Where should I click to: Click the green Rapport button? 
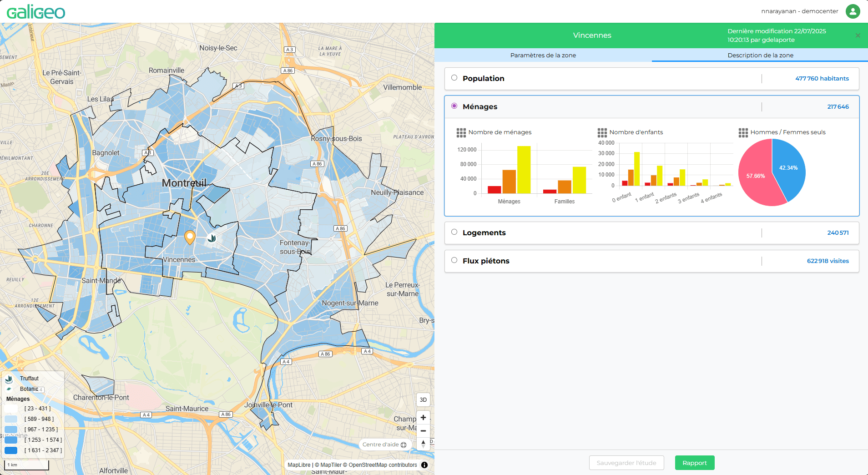[694, 463]
